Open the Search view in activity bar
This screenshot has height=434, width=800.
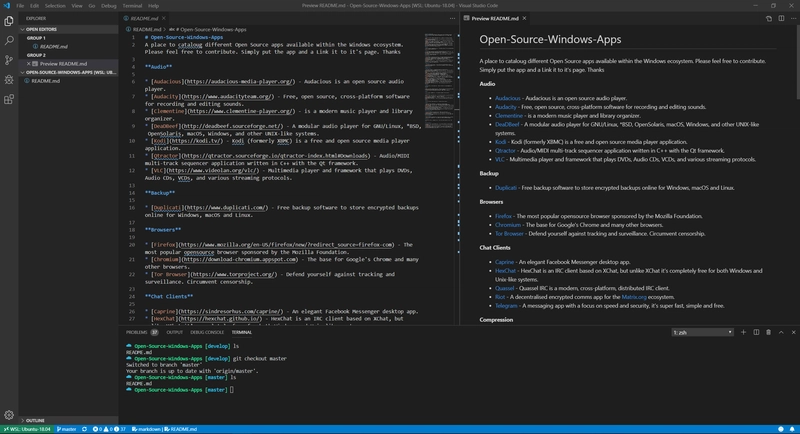click(9, 41)
